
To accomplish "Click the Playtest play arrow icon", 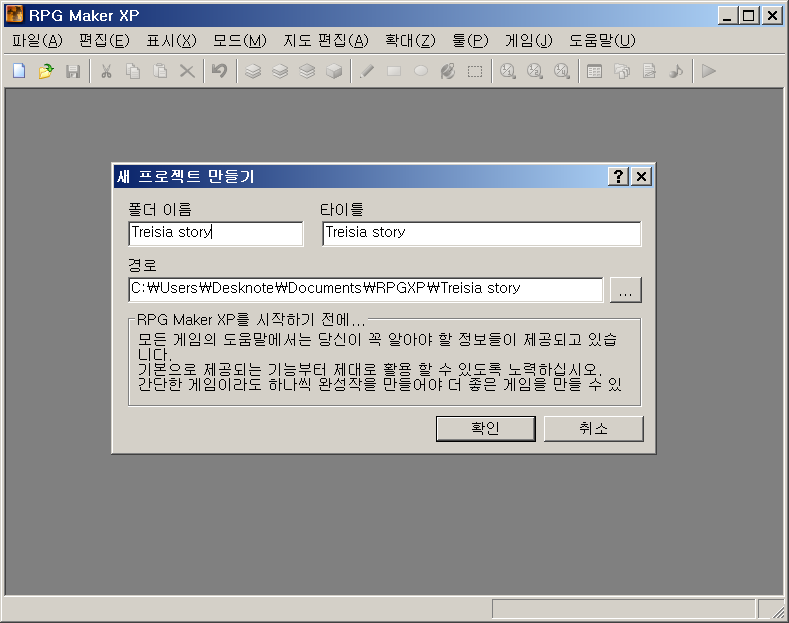I will pos(708,71).
